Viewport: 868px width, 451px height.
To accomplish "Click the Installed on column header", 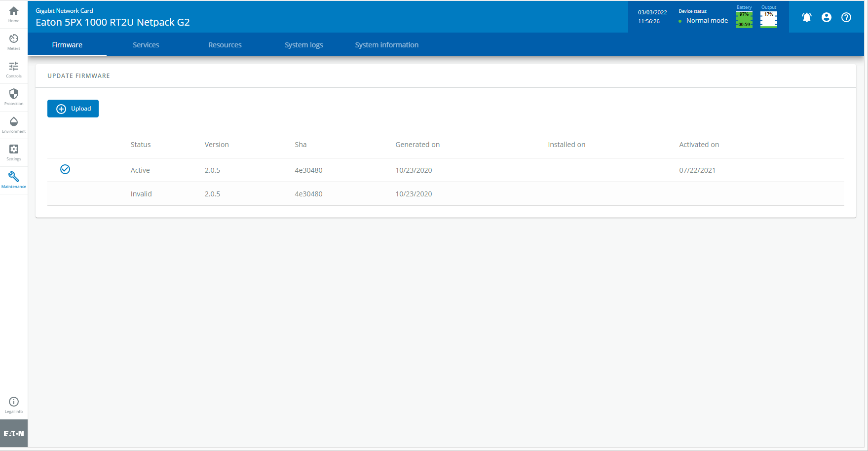I will [566, 145].
